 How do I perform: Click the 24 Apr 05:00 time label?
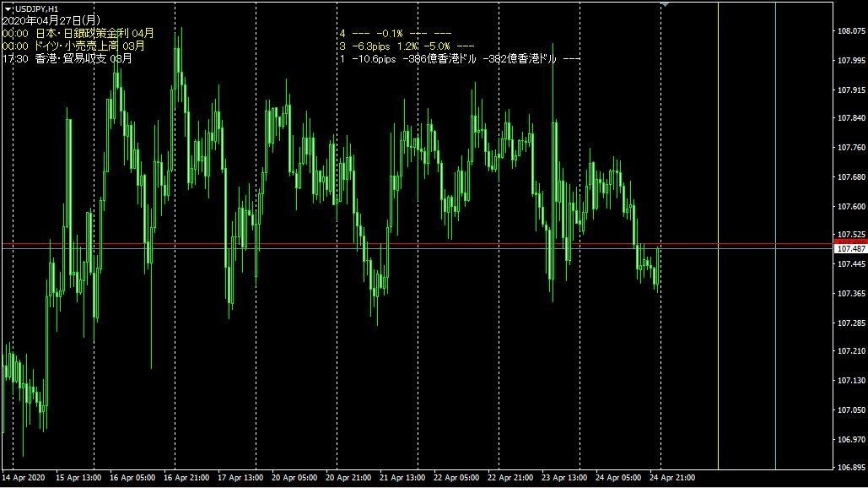coord(618,478)
